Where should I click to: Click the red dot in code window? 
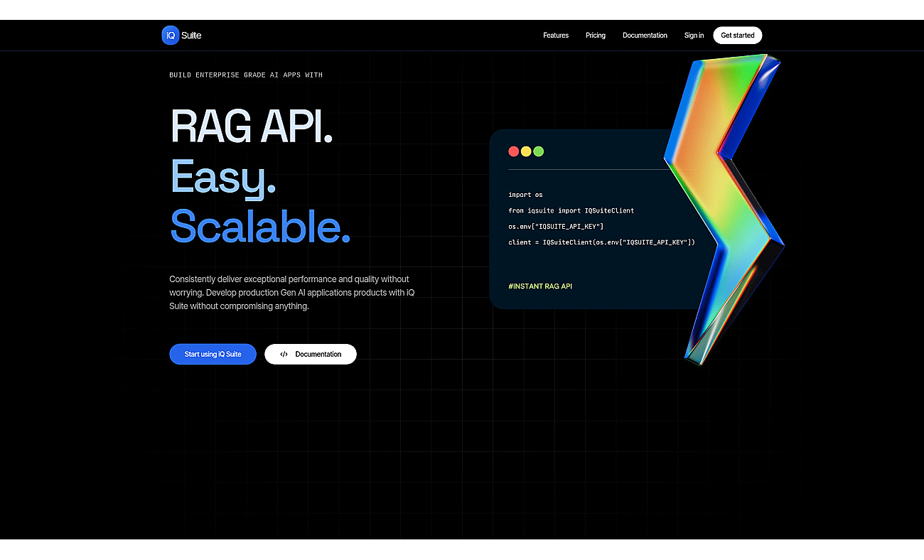coord(514,151)
